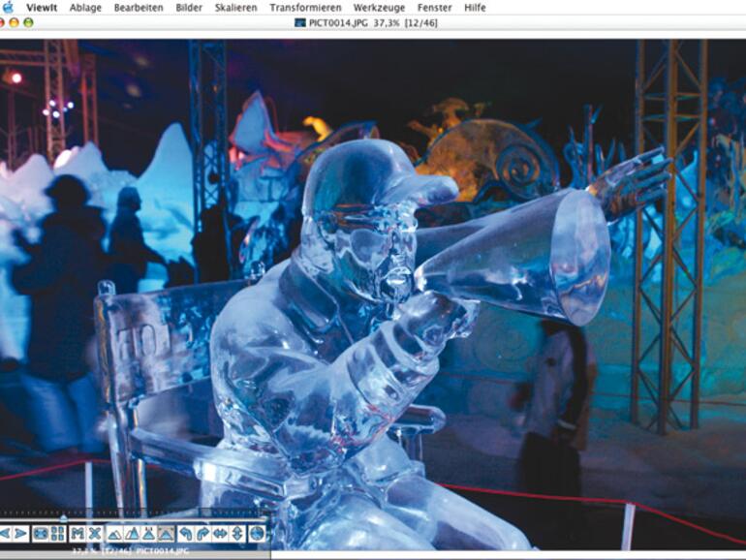746x560 pixels.
Task: Go to the next image arrow
Action: [x=20, y=533]
